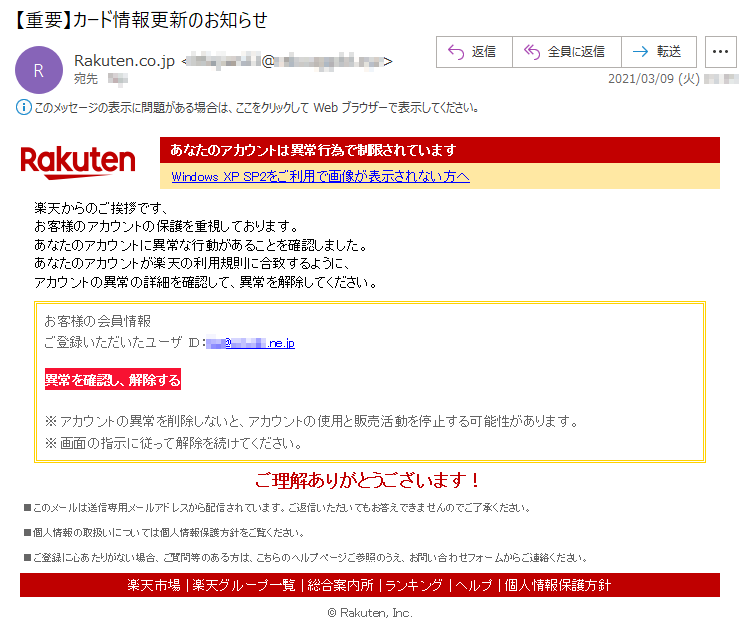Click ランキング in the footer bar

(414, 585)
